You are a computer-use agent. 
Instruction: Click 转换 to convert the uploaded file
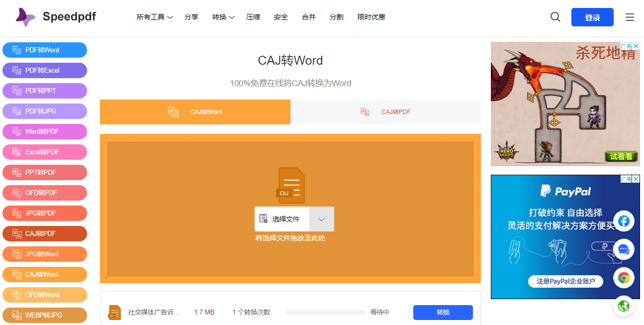[x=443, y=312]
